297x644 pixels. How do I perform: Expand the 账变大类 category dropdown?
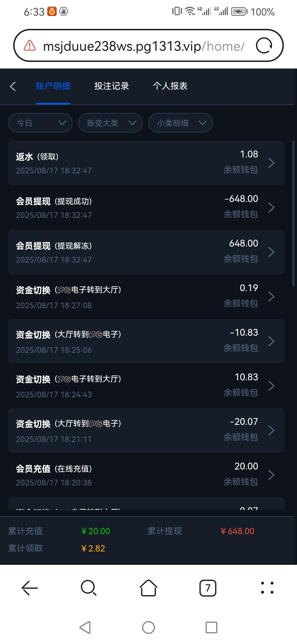(110, 123)
